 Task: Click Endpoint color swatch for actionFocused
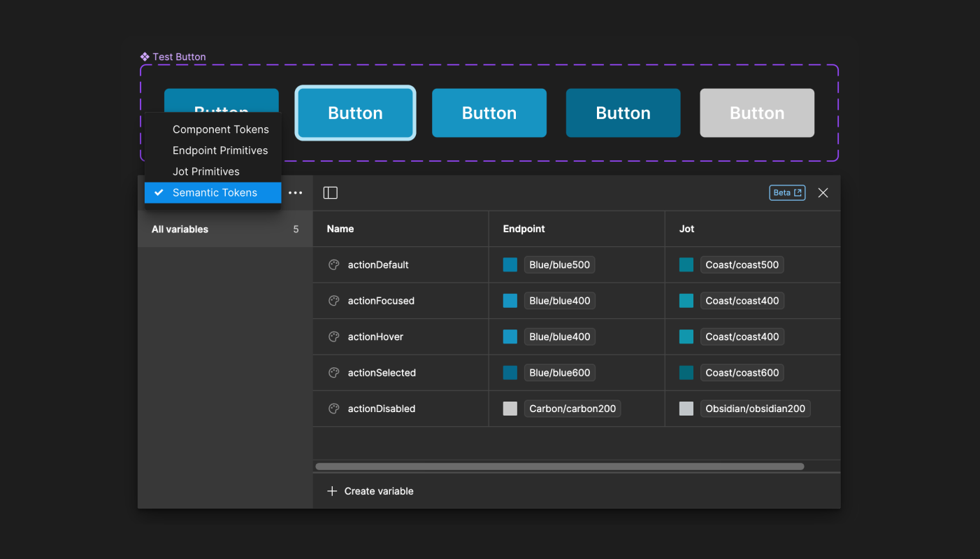click(510, 301)
